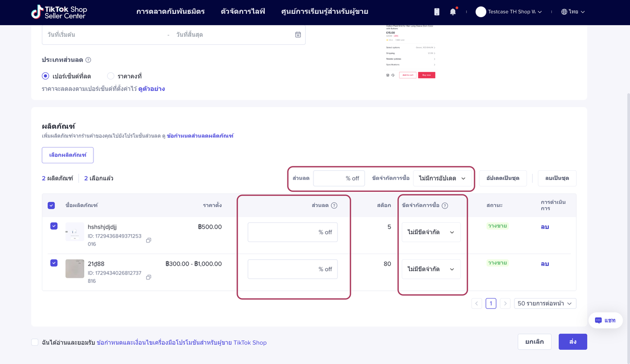Copy product ID for hshshjdjdjj

tap(149, 241)
